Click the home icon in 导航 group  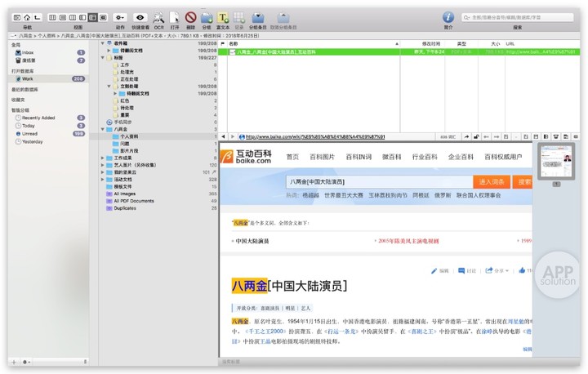coord(27,17)
